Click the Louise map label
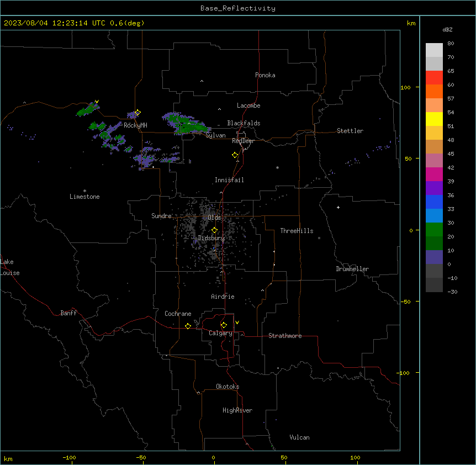This screenshot has width=476, height=465. click(x=10, y=273)
